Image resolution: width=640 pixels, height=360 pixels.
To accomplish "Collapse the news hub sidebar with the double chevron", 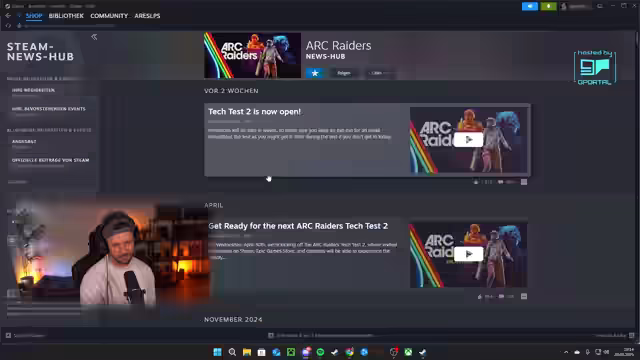I will pyautogui.click(x=94, y=37).
